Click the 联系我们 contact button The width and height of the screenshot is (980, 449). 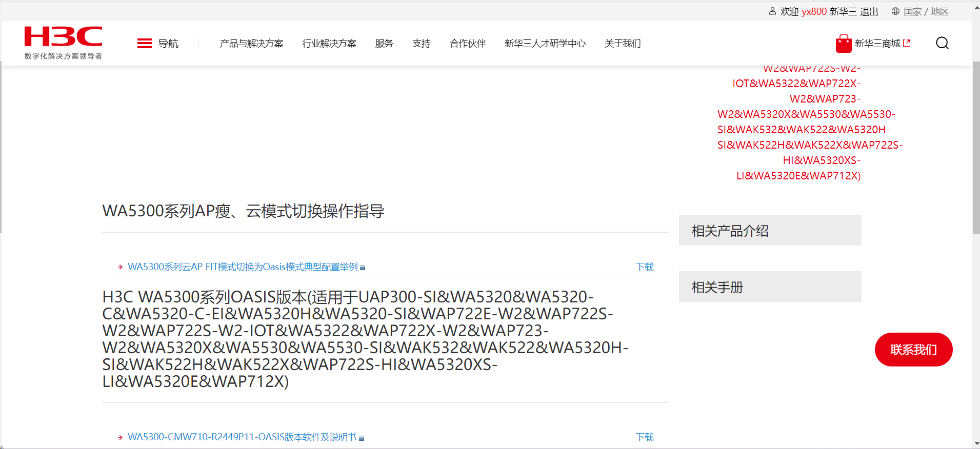coord(914,350)
